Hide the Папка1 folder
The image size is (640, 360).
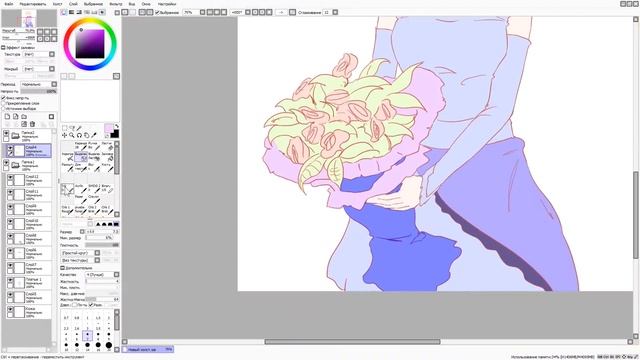[6, 163]
